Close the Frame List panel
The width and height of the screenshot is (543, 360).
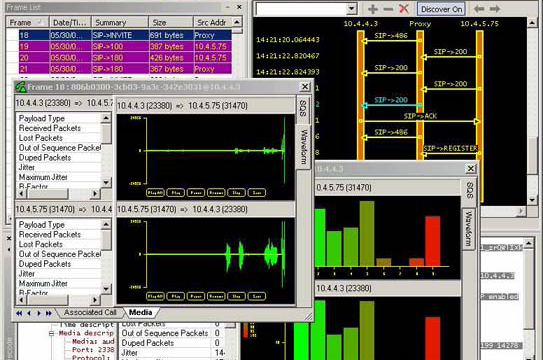click(x=239, y=7)
